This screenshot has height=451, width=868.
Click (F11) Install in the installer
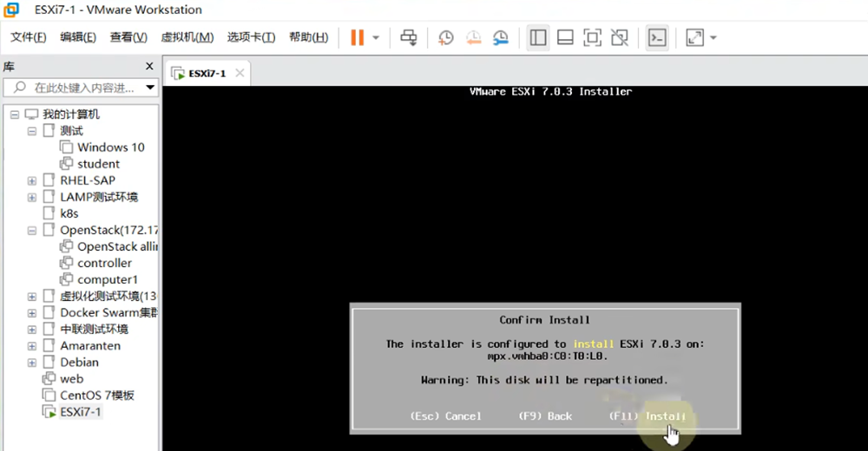click(x=648, y=416)
